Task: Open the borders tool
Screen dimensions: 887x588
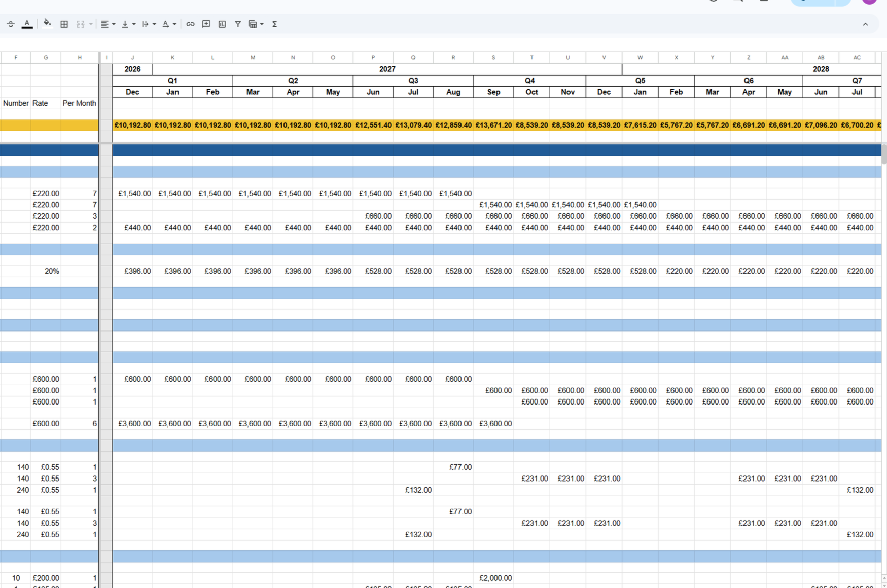Action: [x=64, y=24]
